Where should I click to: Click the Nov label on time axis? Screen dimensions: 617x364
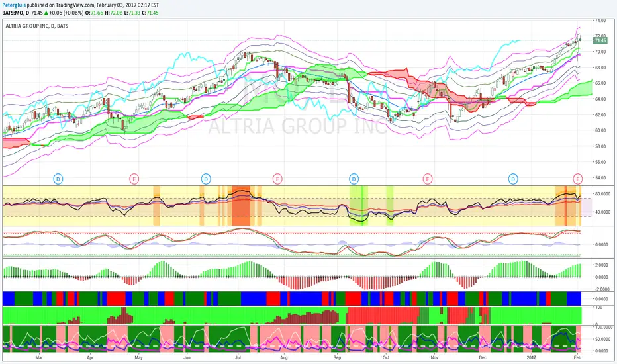[x=434, y=357]
